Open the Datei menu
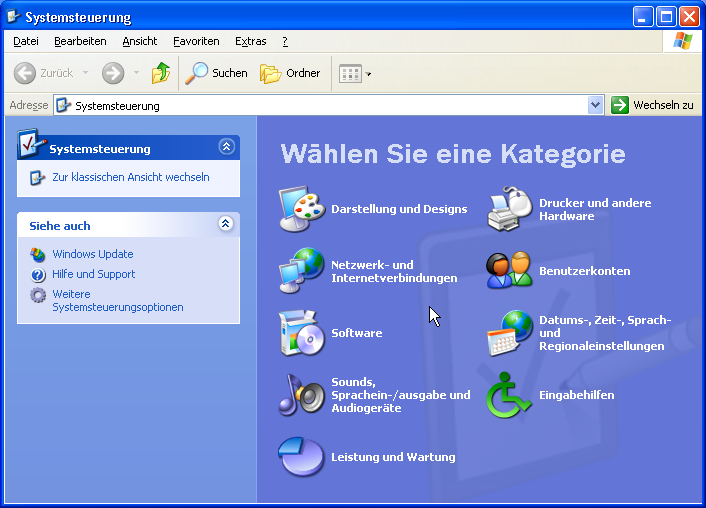This screenshot has height=508, width=706. pos(26,41)
